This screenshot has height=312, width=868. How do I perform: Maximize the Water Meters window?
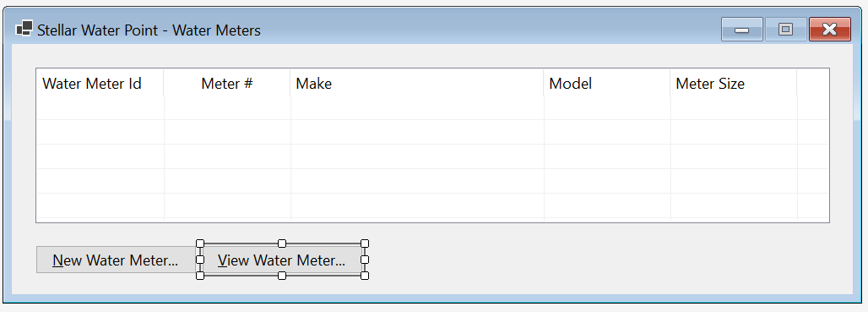785,30
